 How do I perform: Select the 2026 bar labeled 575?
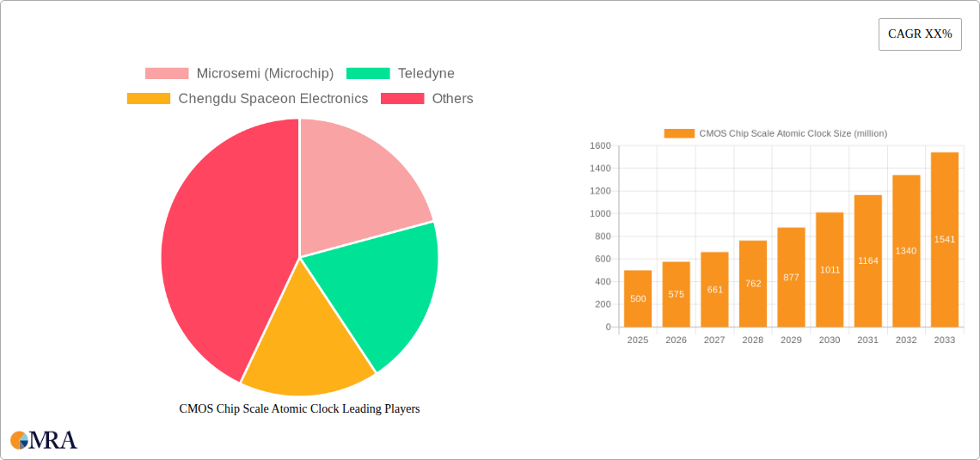click(677, 294)
